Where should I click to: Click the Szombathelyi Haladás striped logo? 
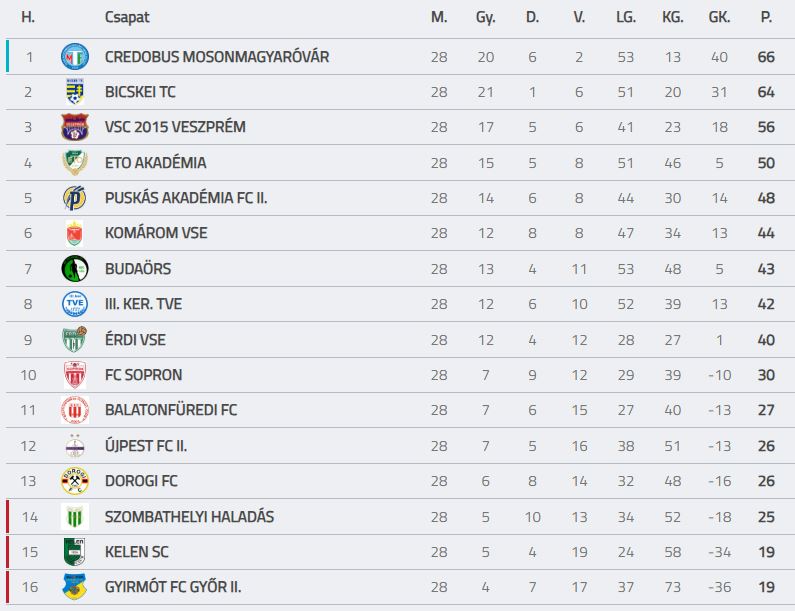pyautogui.click(x=75, y=517)
